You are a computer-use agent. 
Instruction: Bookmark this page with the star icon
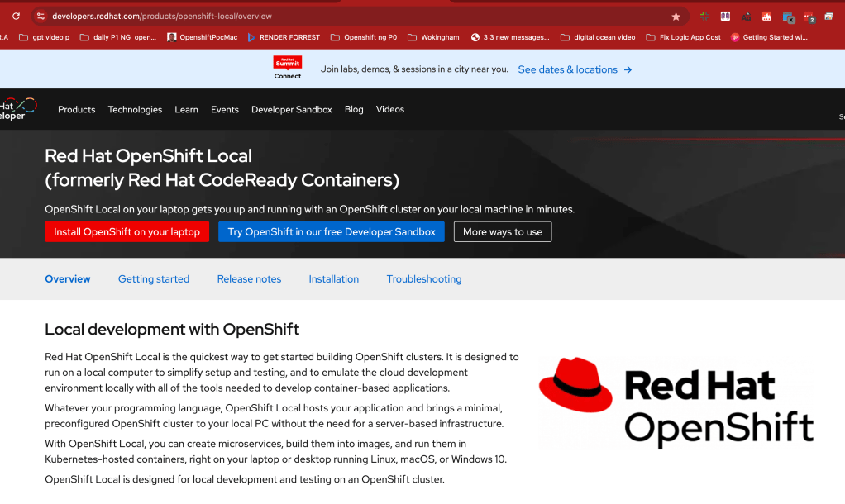[676, 17]
